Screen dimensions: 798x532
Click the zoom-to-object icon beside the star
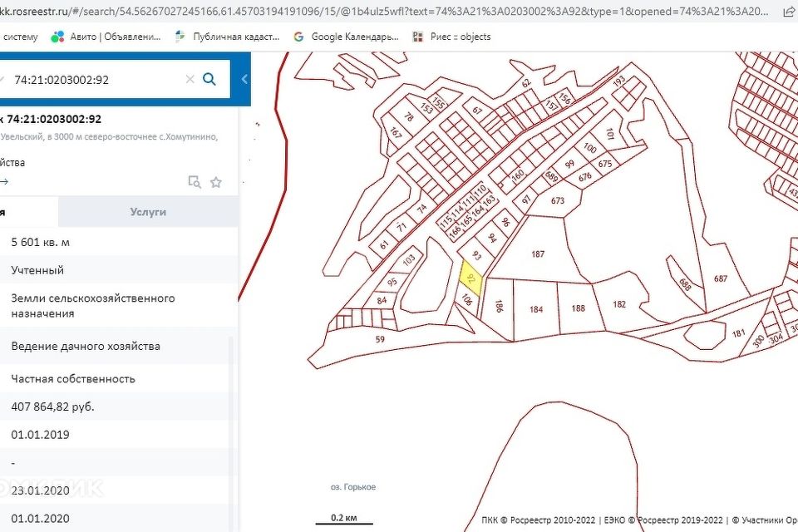[195, 182]
